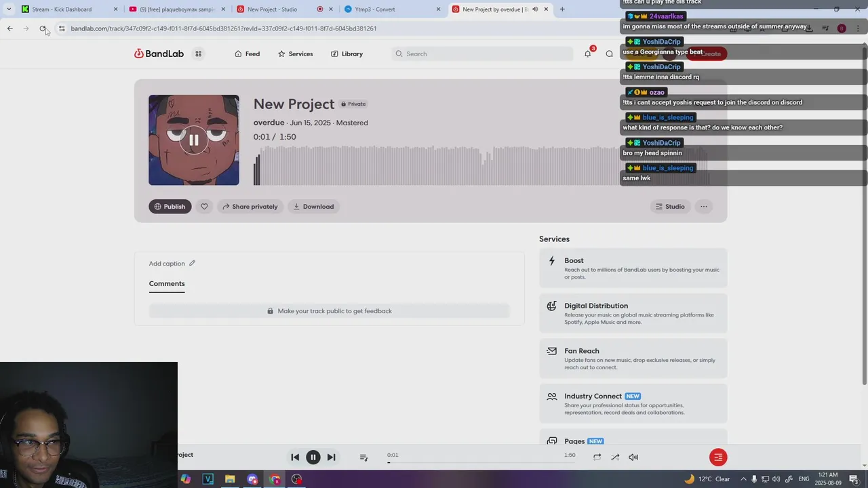Viewport: 868px width, 488px height.
Task: Skip to the next track
Action: pyautogui.click(x=331, y=457)
